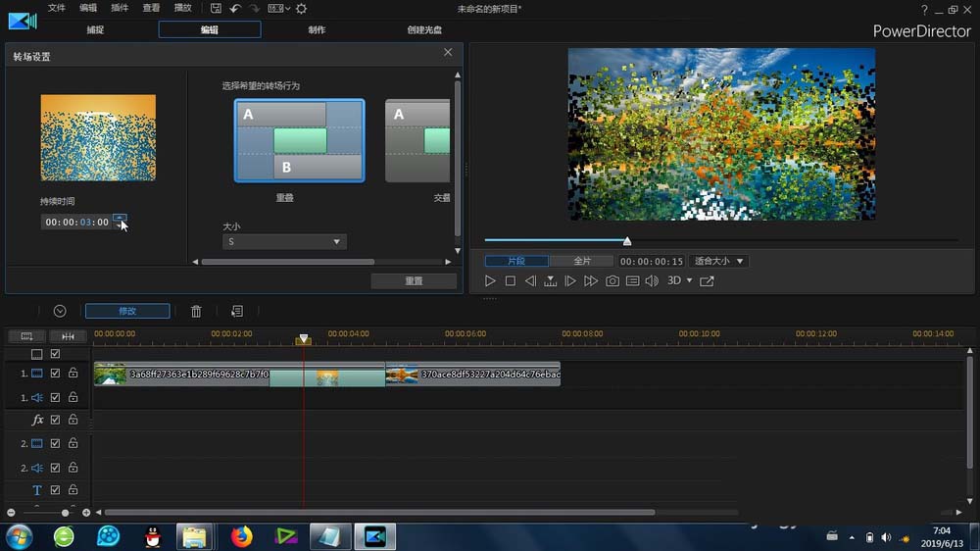Undock the preview window
980x551 pixels.
(x=707, y=280)
